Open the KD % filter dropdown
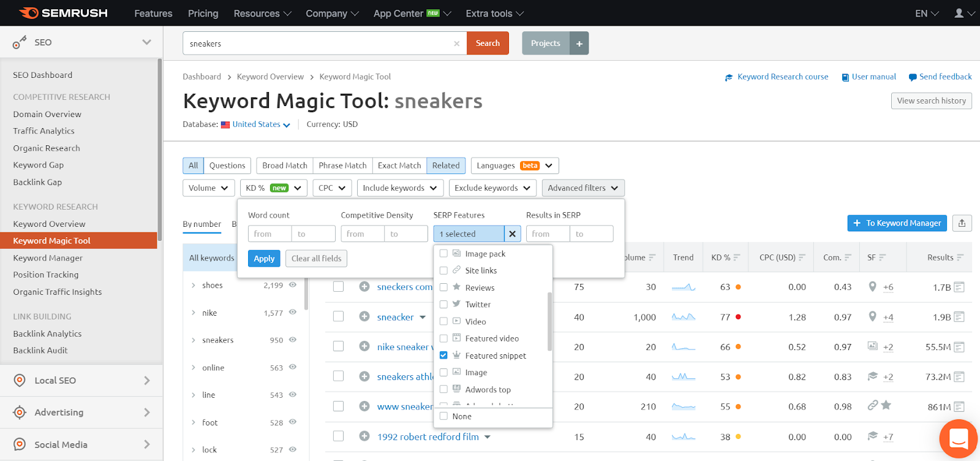The width and height of the screenshot is (980, 461). click(x=274, y=188)
